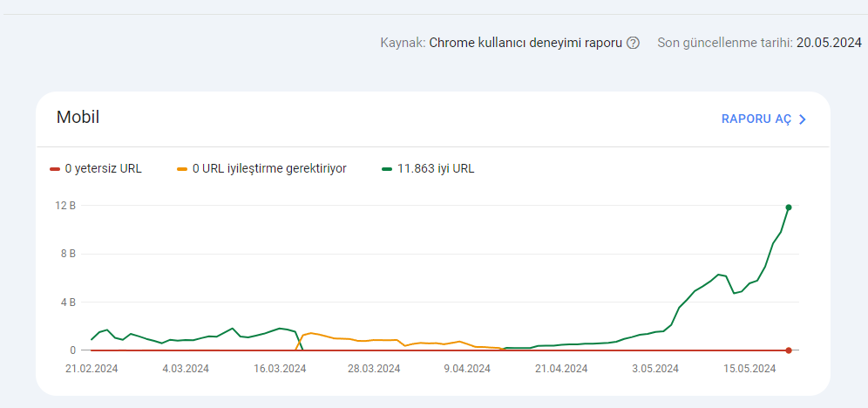Click the red endpoint dot on the chart

789,350
